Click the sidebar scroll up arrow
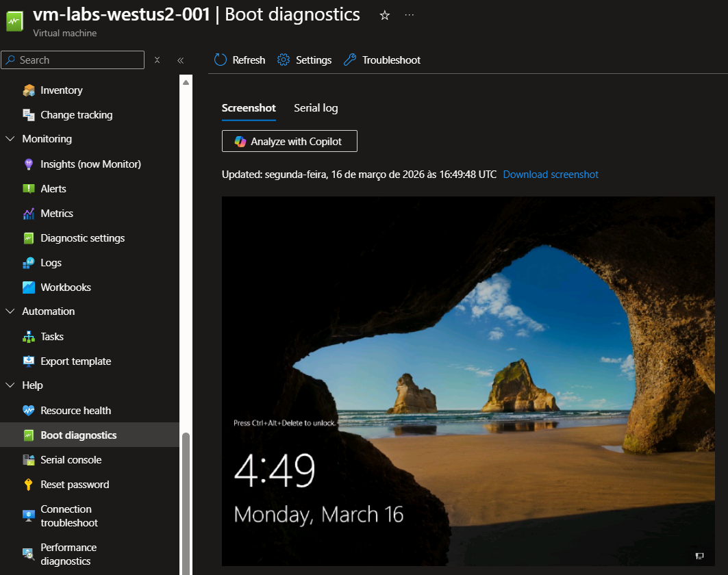Viewport: 728px width, 575px height. (186, 82)
